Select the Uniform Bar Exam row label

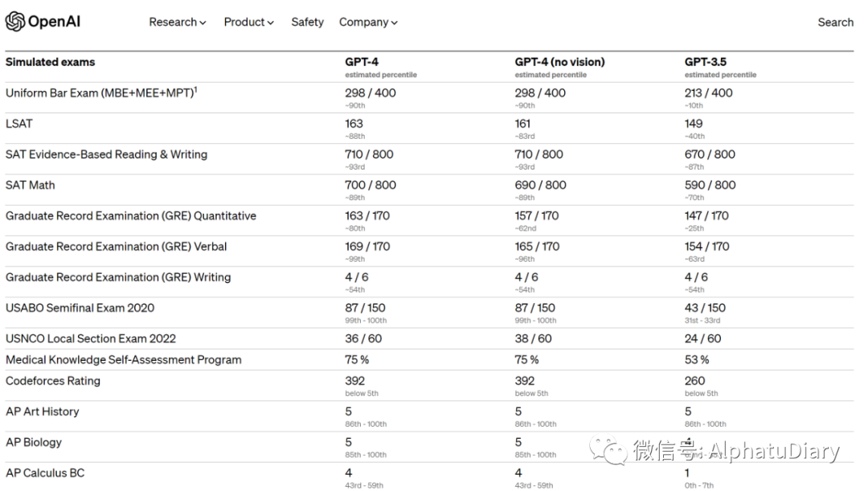pyautogui.click(x=101, y=92)
